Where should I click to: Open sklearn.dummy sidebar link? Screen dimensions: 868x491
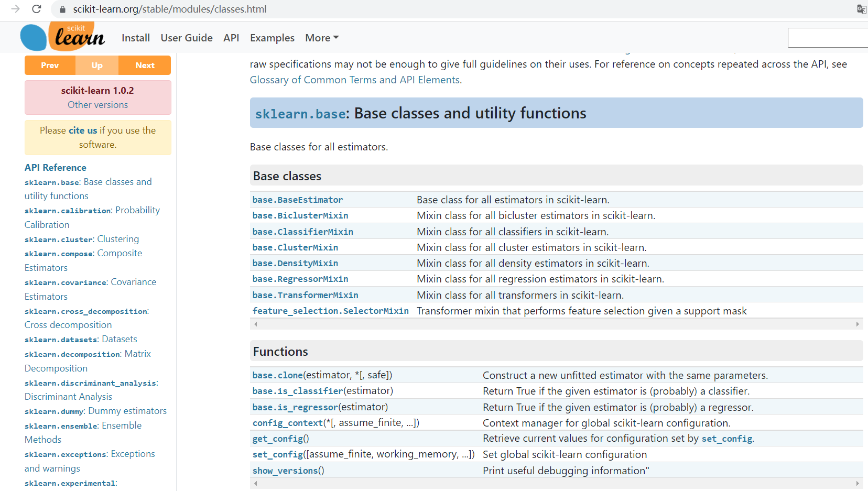(x=95, y=411)
